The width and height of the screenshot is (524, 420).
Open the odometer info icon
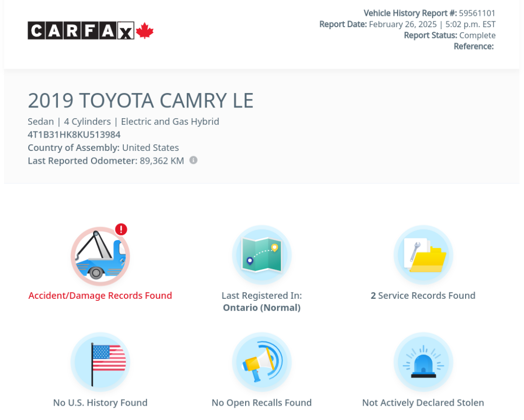(193, 160)
